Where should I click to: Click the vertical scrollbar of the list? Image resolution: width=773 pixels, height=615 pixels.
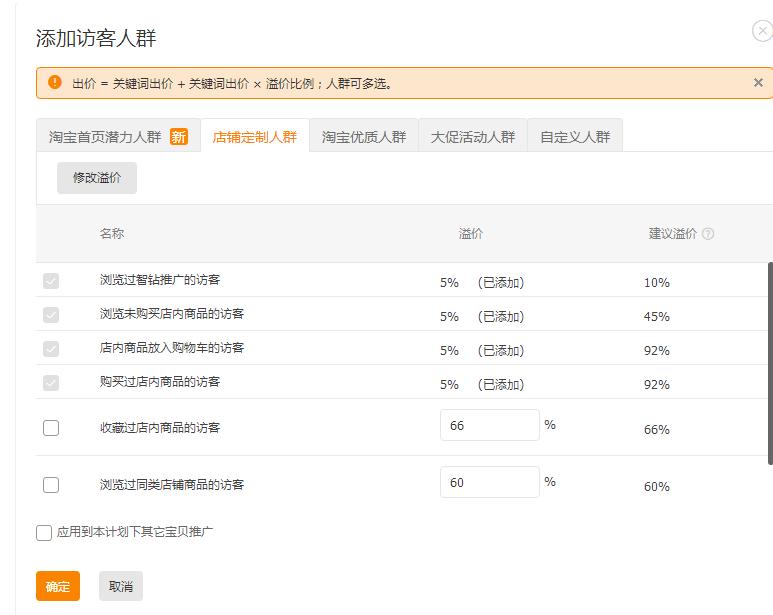point(770,363)
